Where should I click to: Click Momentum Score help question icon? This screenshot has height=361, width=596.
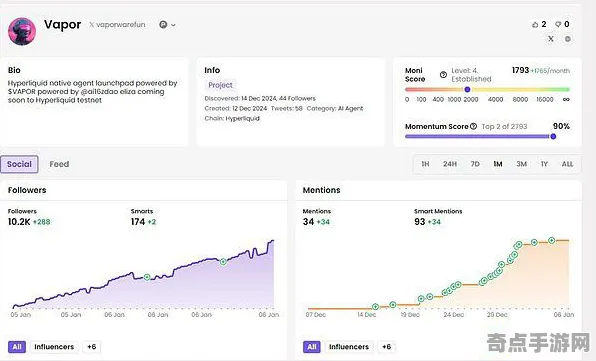(x=473, y=126)
